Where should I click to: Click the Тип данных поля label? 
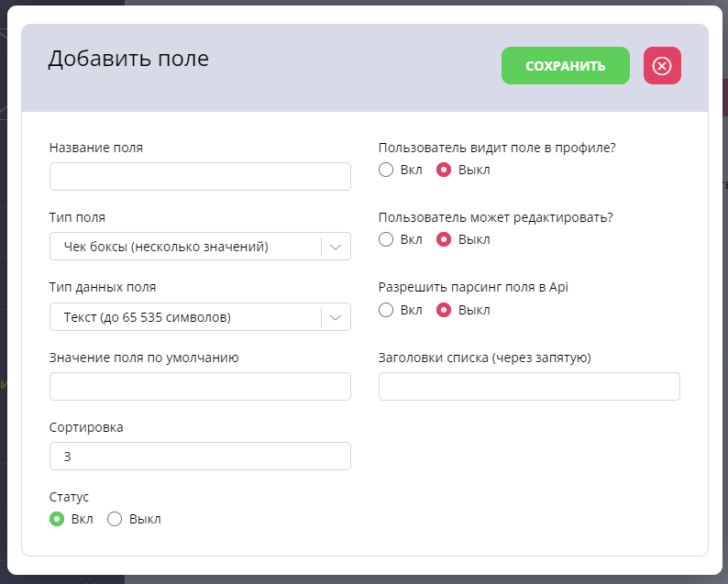(103, 287)
